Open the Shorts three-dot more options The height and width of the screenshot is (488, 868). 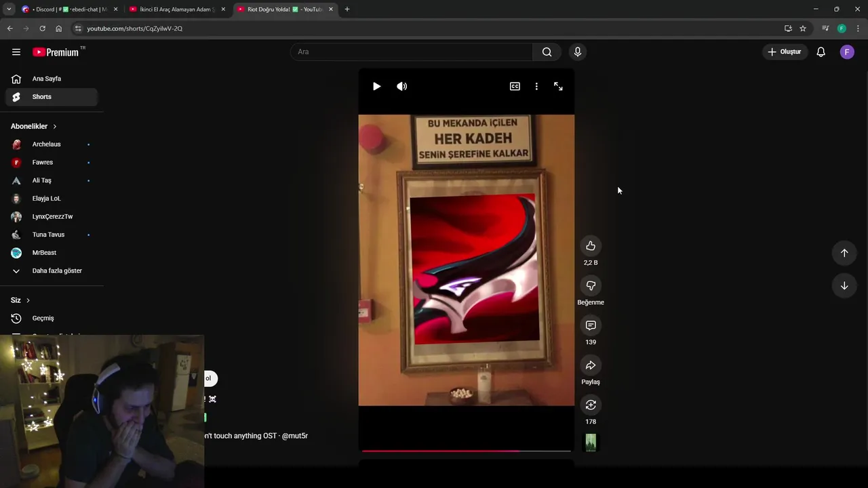pos(536,86)
